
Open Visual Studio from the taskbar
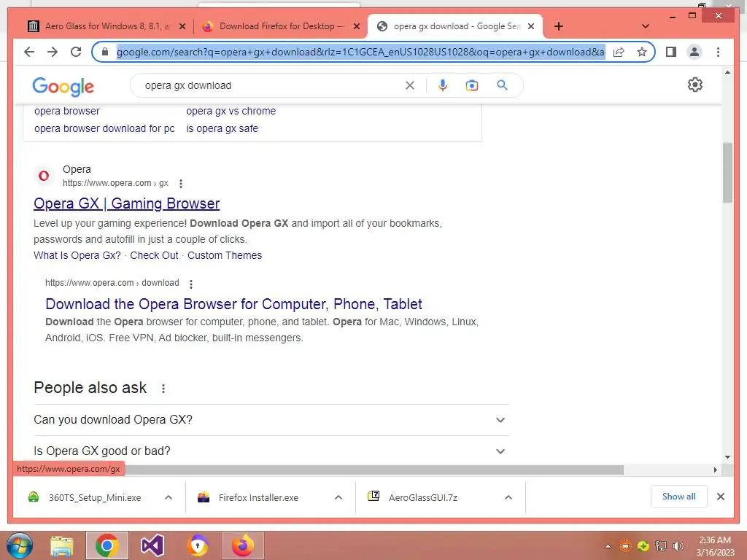coord(152,545)
